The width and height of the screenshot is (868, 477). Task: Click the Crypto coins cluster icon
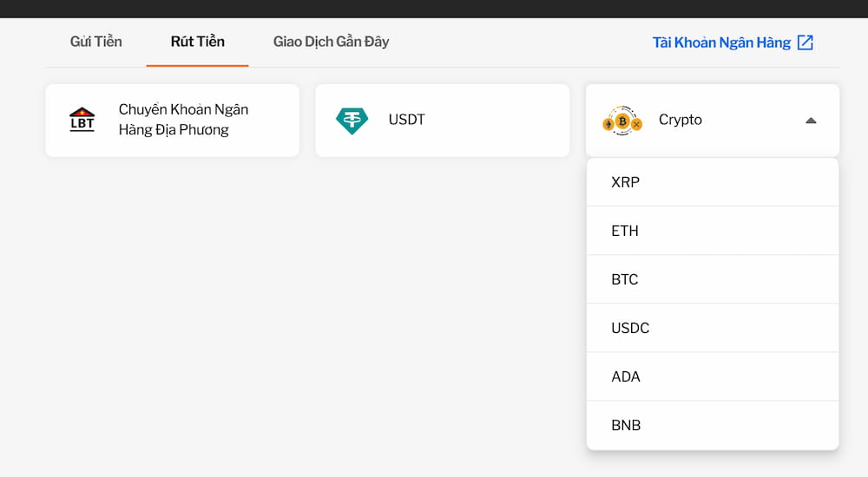click(621, 121)
